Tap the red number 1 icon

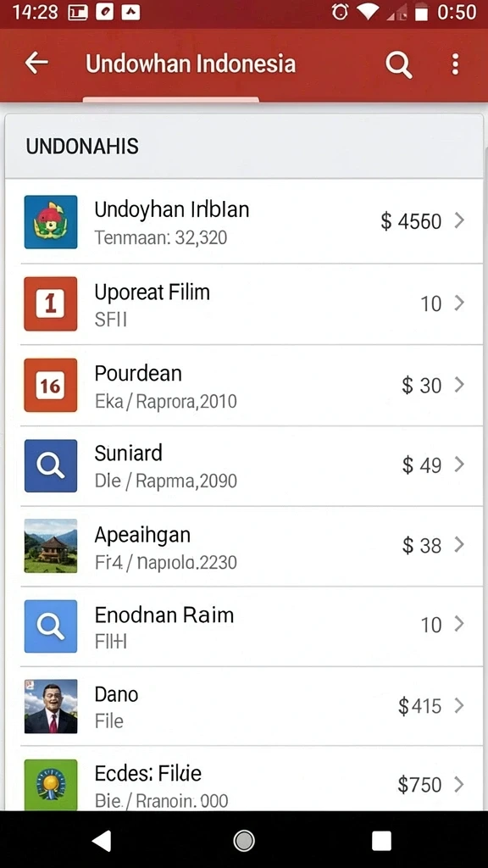(51, 304)
